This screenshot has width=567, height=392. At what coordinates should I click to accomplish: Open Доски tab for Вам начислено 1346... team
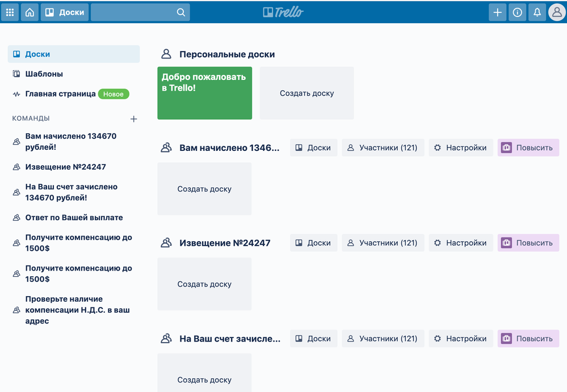[x=313, y=147]
